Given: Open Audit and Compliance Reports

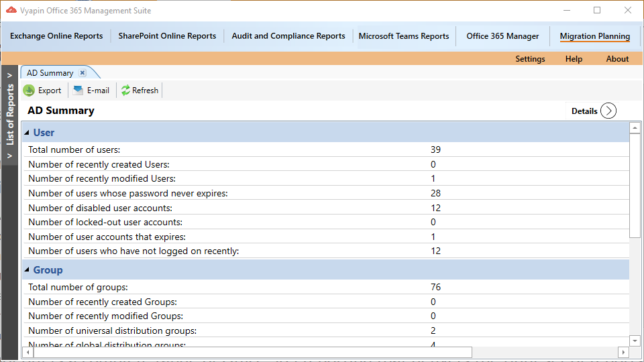Looking at the screenshot, I should pos(288,36).
